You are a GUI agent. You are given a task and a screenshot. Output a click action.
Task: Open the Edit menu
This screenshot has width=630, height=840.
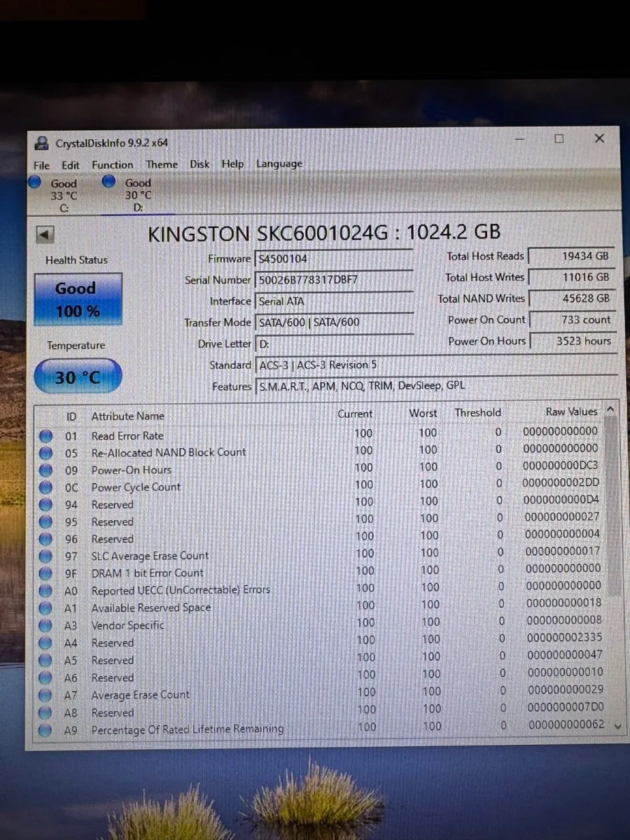tap(70, 165)
